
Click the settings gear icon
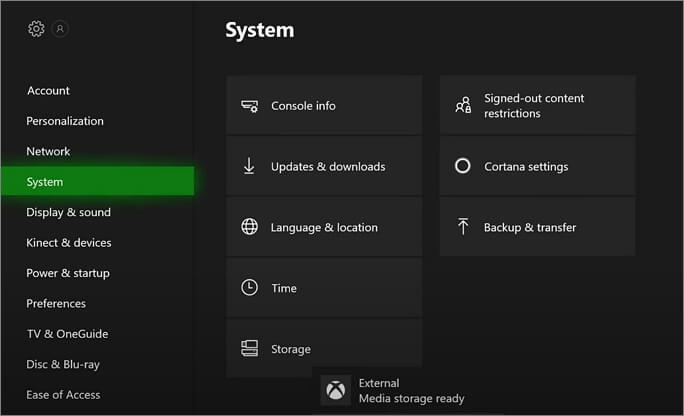click(36, 29)
